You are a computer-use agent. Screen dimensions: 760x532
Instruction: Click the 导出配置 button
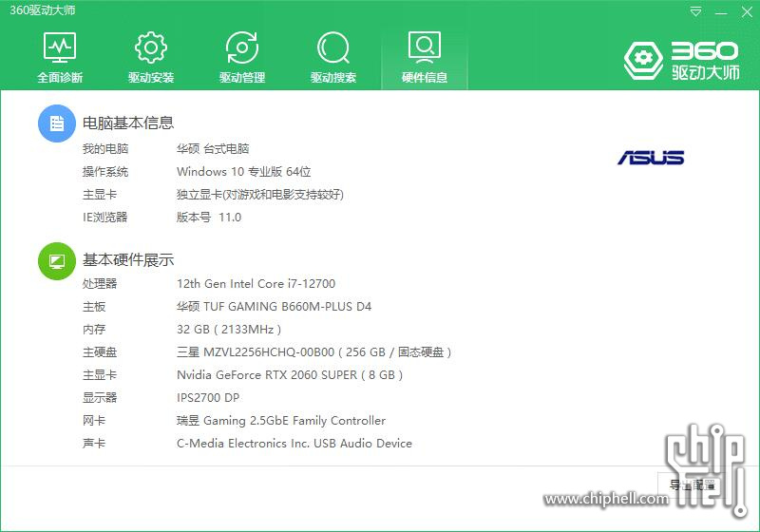(x=692, y=484)
